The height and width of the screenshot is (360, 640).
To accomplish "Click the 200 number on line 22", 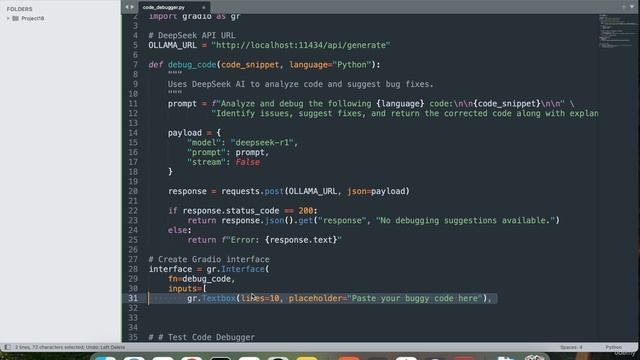I will 305,211.
